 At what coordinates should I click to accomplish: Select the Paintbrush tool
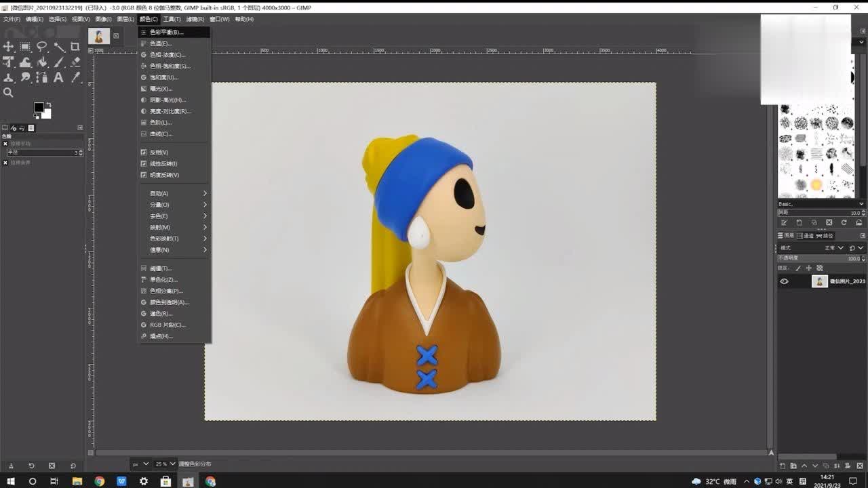pos(59,62)
